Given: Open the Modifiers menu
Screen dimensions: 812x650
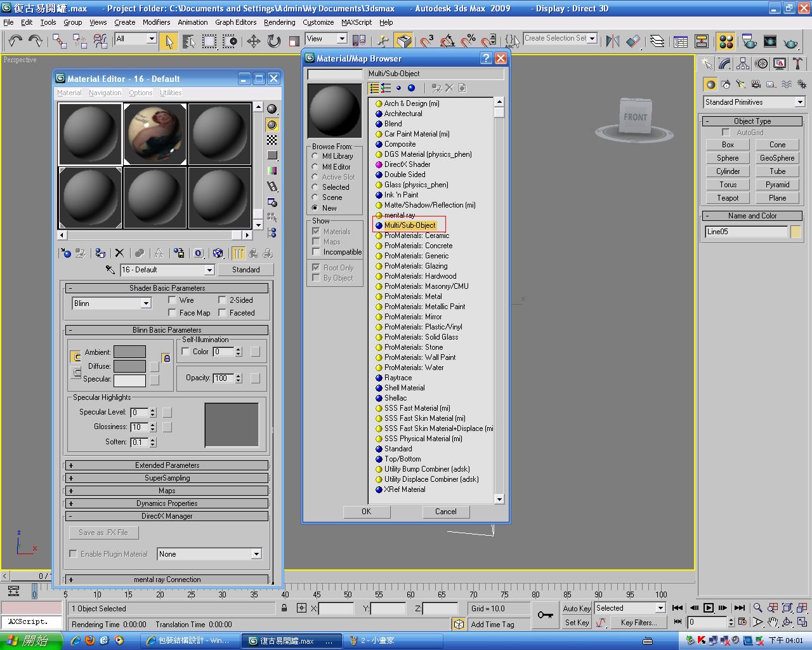Looking at the screenshot, I should 156,22.
